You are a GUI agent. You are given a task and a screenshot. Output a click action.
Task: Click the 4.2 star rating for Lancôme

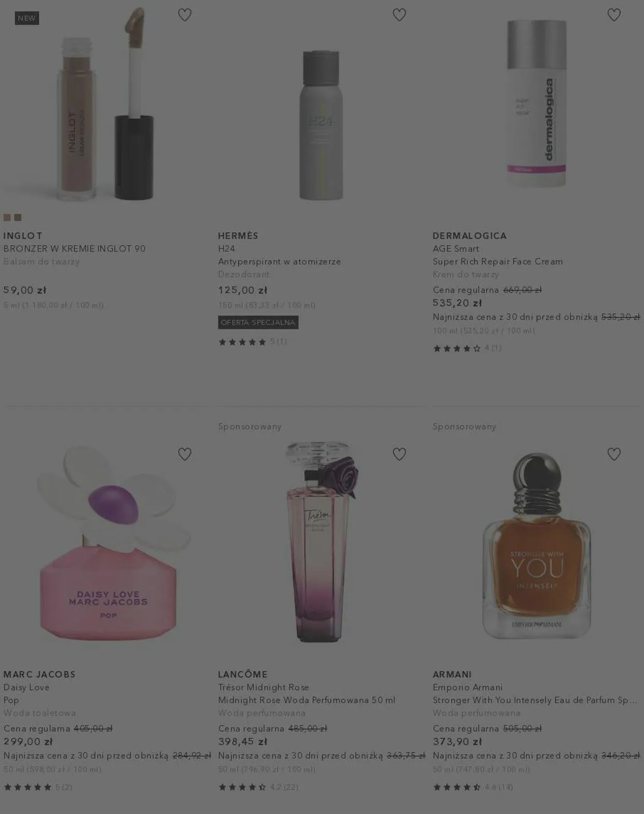point(258,787)
